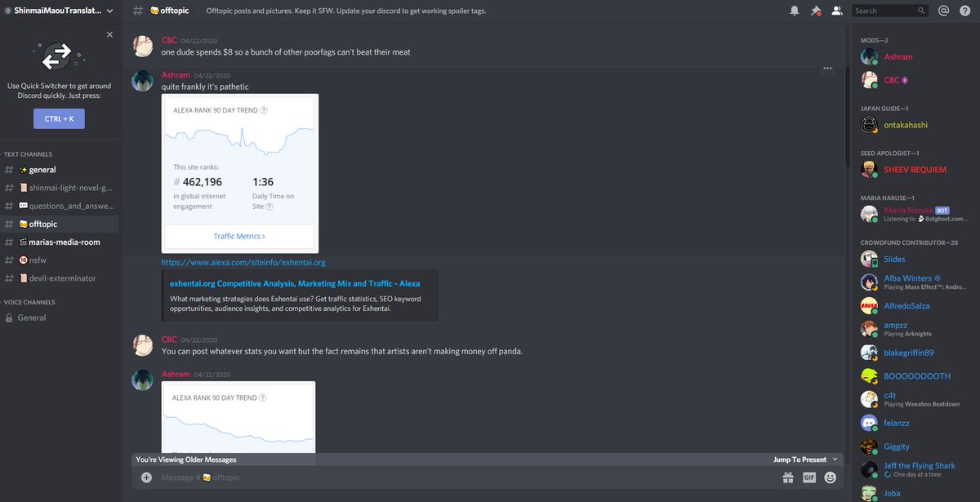This screenshot has height=502, width=980.
Task: Open the general text channel
Action: coord(61,170)
